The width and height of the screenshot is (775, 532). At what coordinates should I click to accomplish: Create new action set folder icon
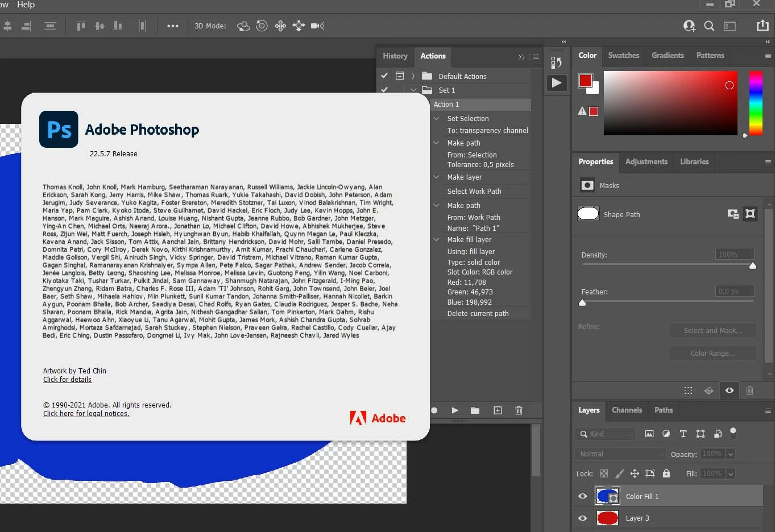click(475, 410)
